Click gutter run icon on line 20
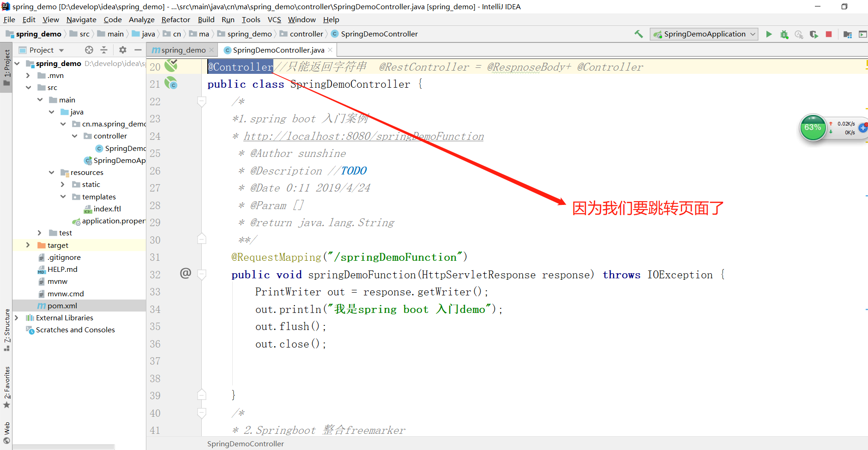Screen dimensions: 868x450 pyautogui.click(x=171, y=66)
